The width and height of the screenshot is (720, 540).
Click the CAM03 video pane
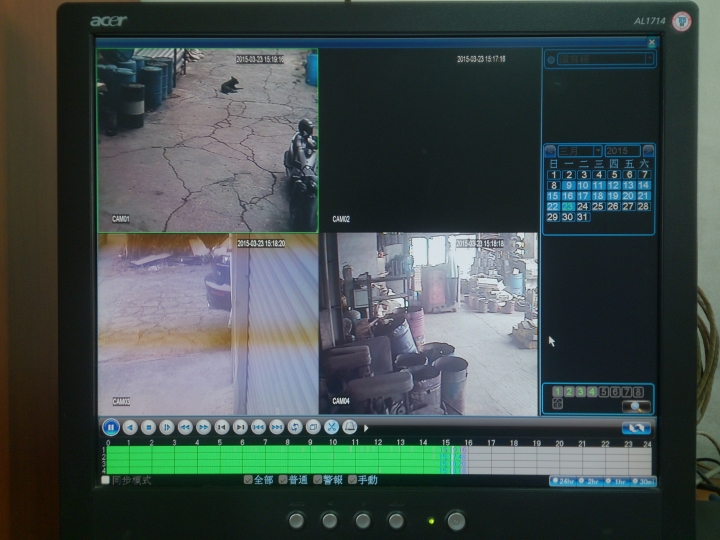click(208, 324)
